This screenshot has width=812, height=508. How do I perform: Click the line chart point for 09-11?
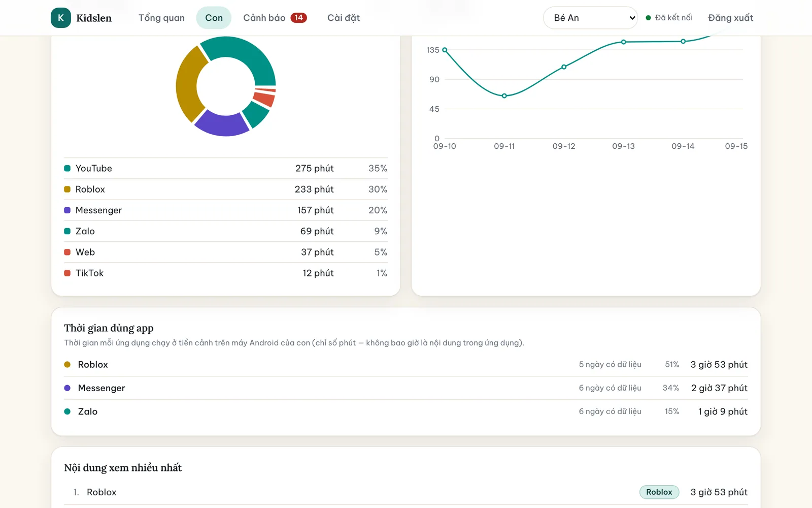[504, 96]
